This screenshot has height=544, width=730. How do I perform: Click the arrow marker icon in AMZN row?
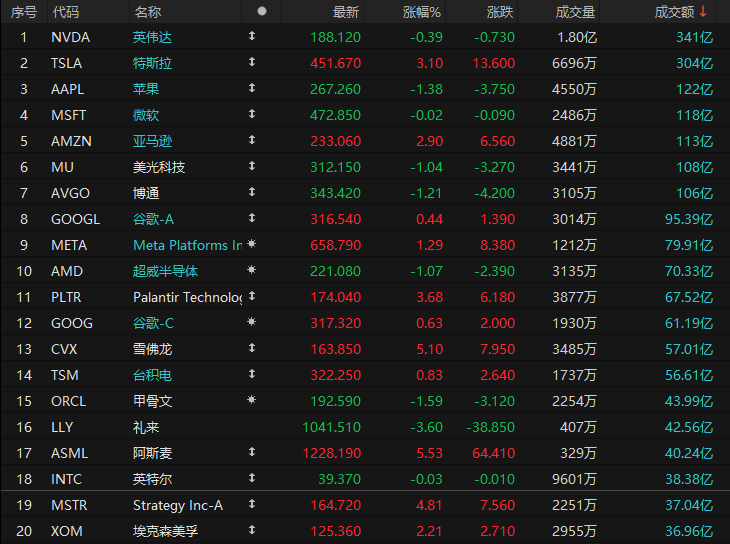[x=252, y=140]
